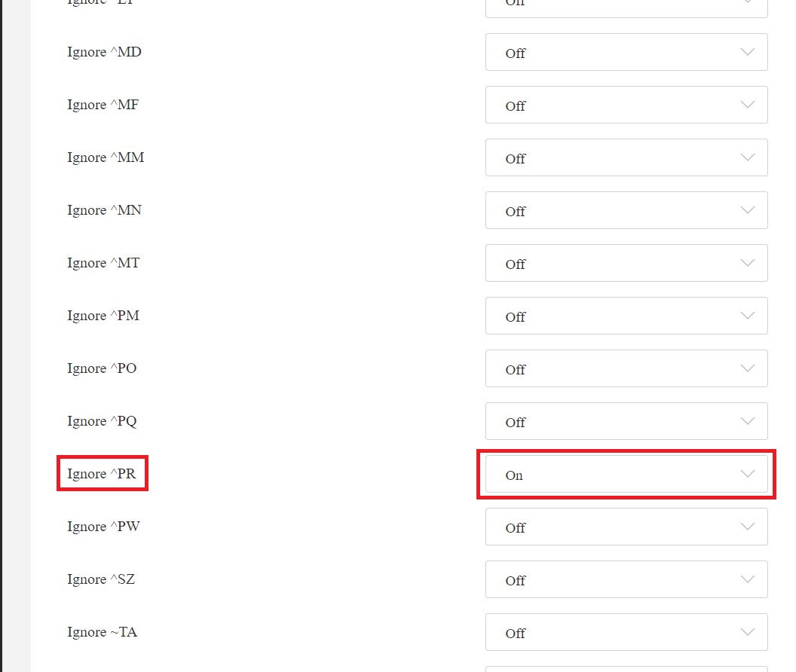Viewport: 796px width, 672px height.
Task: Open the highlighted Ignore ^PR dropdown
Action: (626, 474)
